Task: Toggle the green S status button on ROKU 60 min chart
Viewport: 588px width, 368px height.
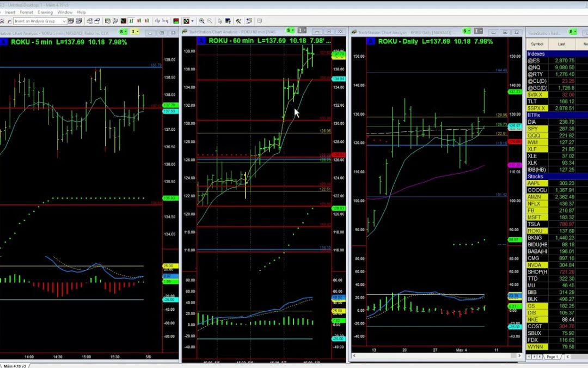Action: click(289, 31)
